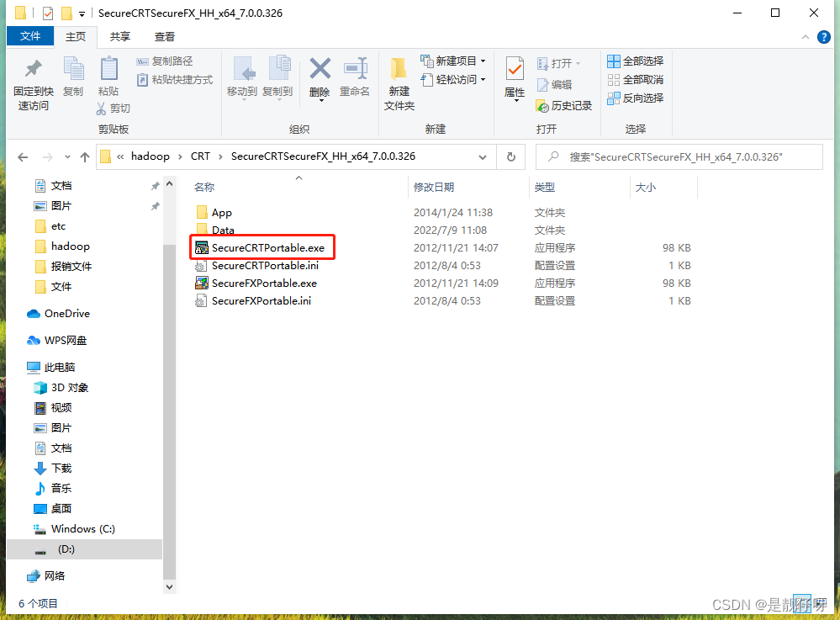This screenshot has width=840, height=620.
Task: Click Properties (属性) checkmark icon
Action: coord(515,70)
